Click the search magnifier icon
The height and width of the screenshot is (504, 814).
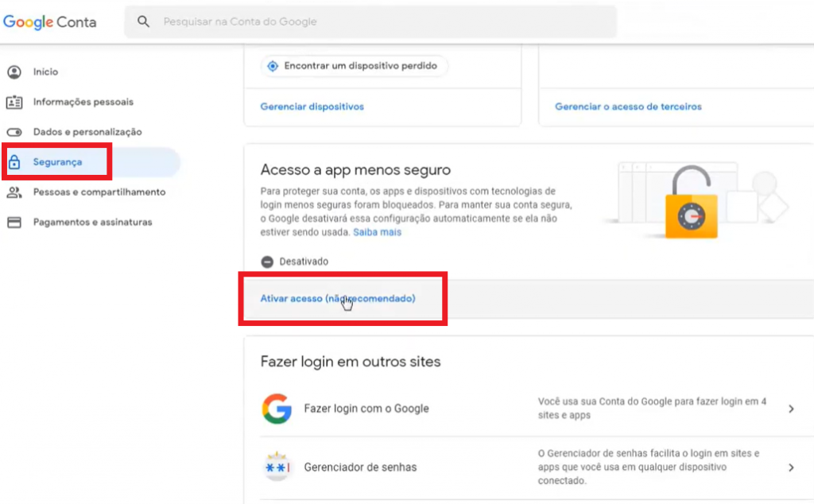click(143, 21)
